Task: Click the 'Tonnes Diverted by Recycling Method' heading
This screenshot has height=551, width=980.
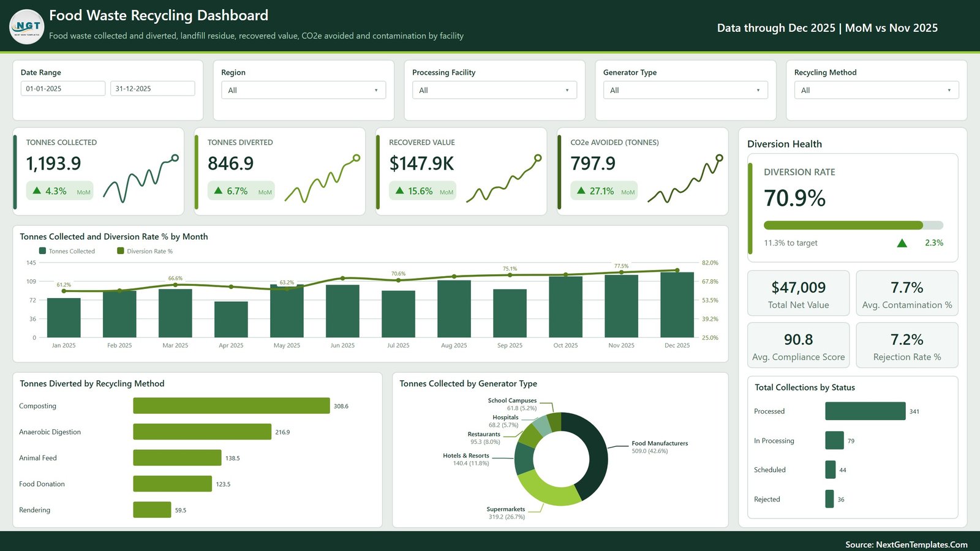Action: tap(92, 384)
